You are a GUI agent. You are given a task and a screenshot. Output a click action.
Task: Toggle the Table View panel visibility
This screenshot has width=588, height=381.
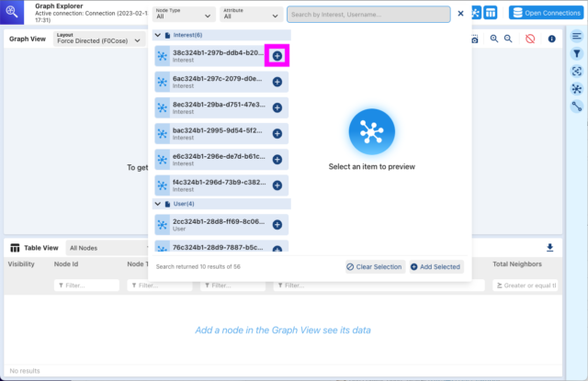click(x=492, y=13)
